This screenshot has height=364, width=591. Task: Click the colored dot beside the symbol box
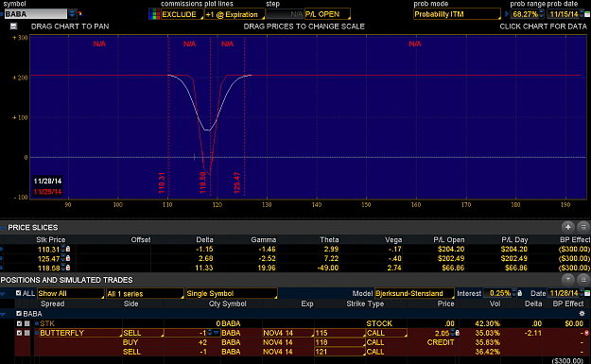[x=80, y=14]
